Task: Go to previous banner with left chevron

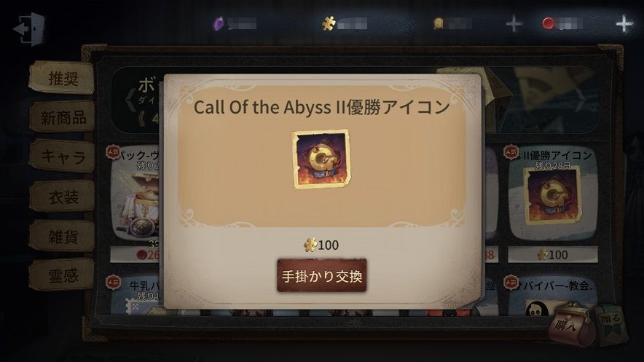Action: (x=130, y=99)
